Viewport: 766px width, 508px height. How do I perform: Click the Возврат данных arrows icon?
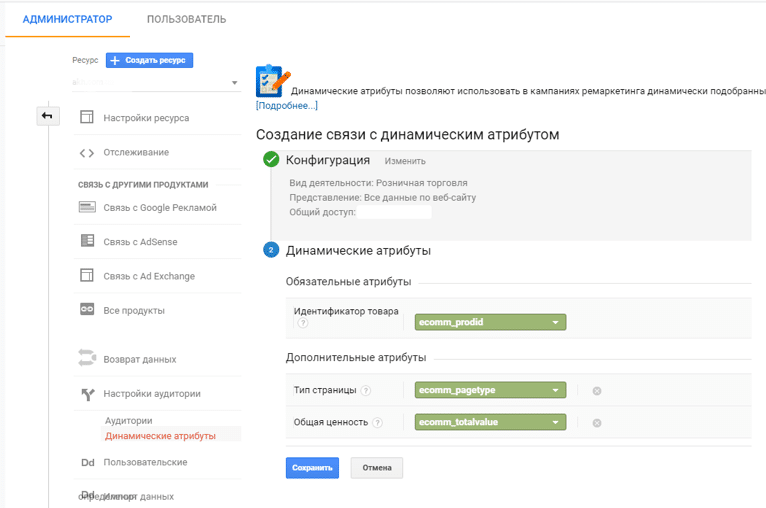(x=87, y=358)
